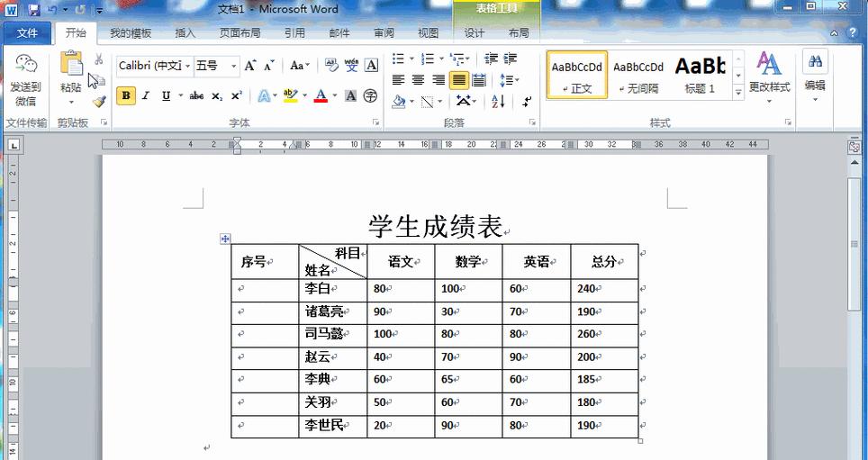Apply character border icon

372,66
